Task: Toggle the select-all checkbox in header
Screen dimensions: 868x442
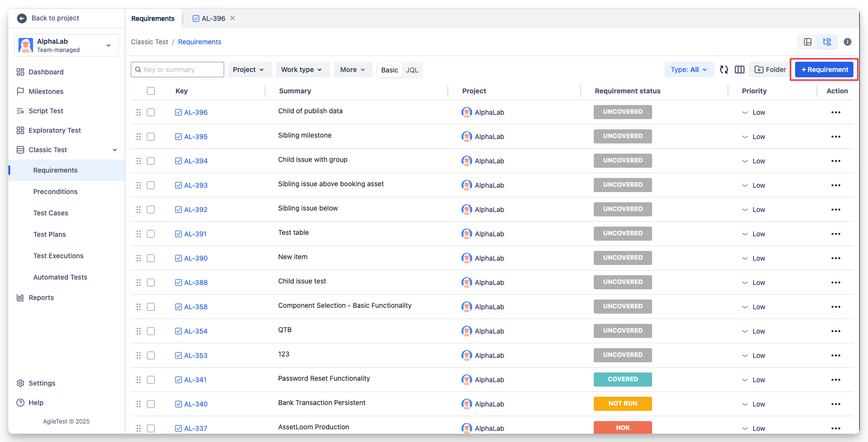Action: (x=151, y=91)
